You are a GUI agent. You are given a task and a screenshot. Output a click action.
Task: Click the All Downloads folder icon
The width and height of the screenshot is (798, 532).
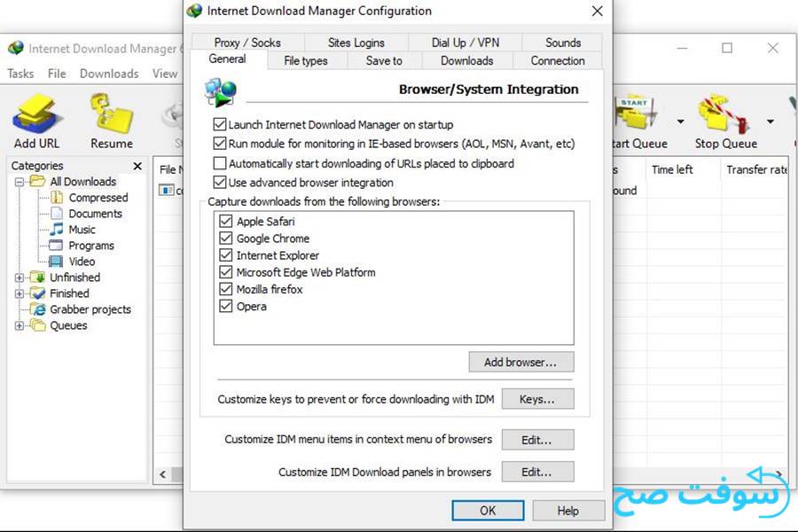38,181
